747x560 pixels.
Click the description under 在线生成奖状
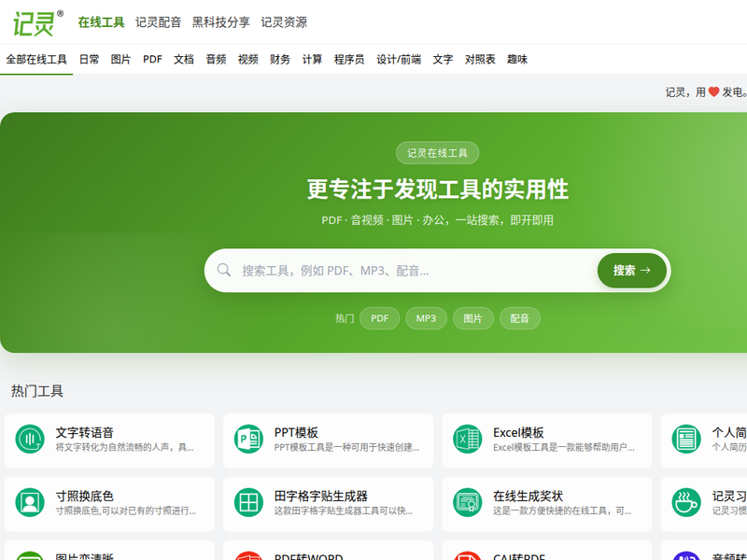pyautogui.click(x=562, y=511)
